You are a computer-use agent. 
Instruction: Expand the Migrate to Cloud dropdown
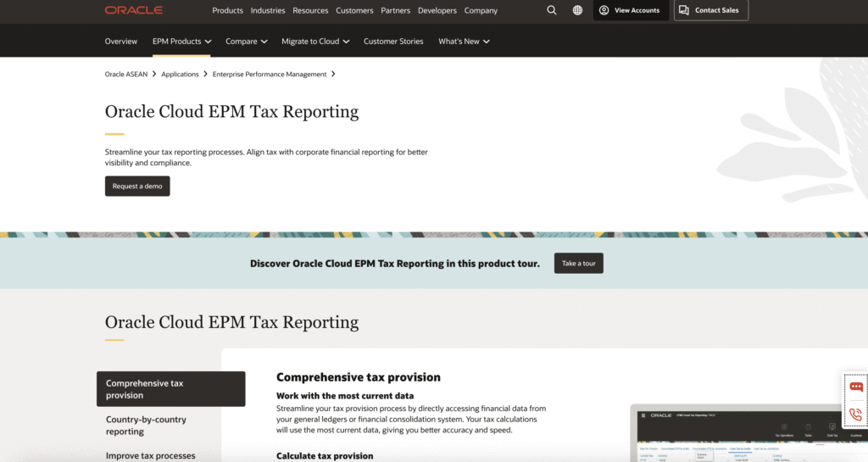pos(315,42)
